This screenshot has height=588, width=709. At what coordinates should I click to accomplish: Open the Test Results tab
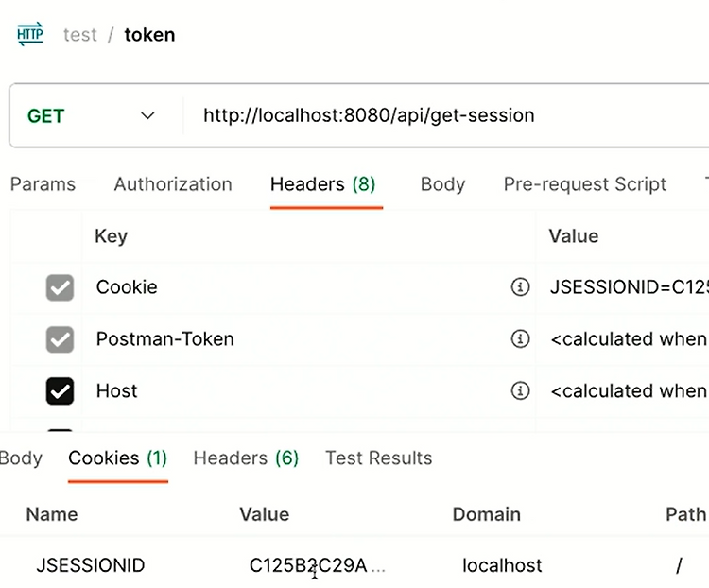coord(378,458)
